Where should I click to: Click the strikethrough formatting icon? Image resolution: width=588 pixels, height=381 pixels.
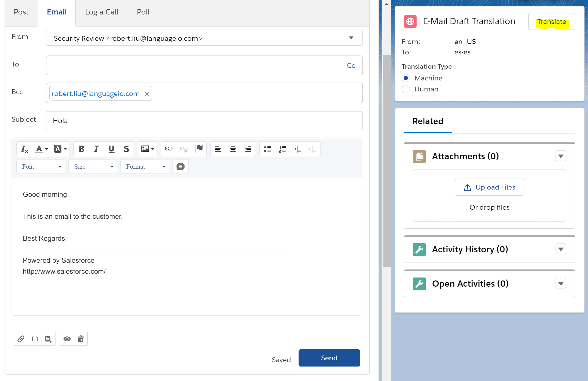point(126,149)
